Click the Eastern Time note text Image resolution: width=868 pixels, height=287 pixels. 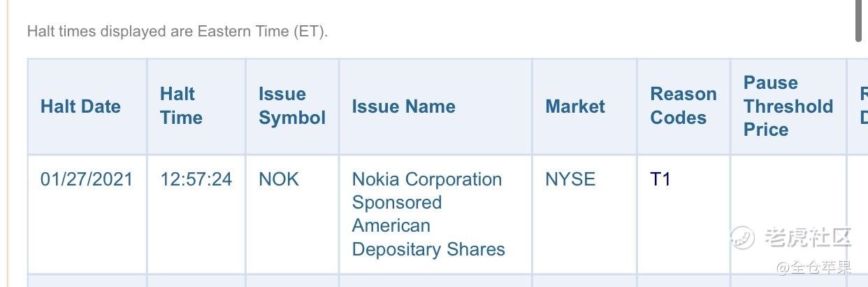[178, 31]
